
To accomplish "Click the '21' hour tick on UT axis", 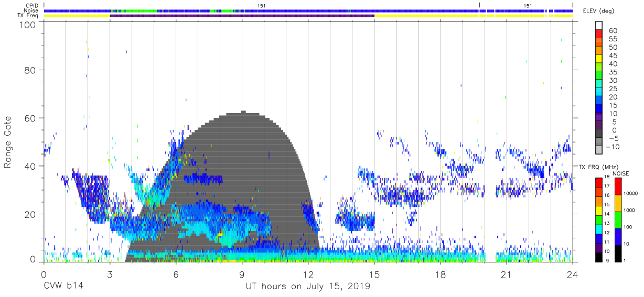I will click(x=507, y=274).
